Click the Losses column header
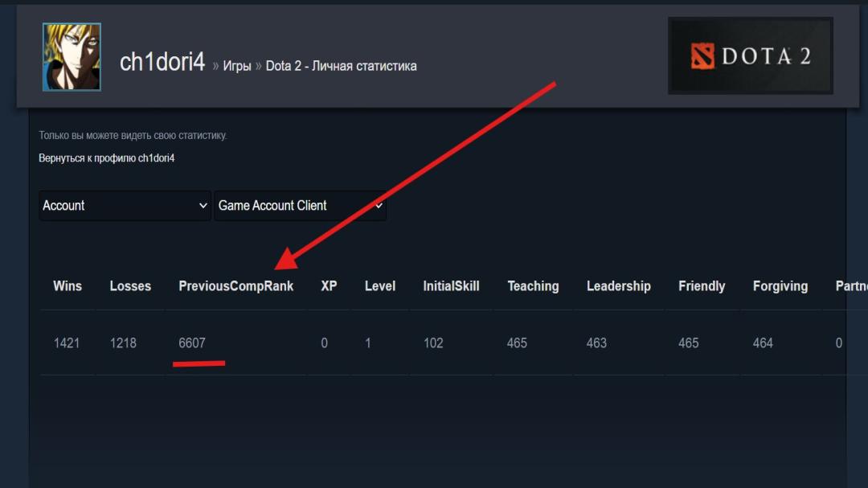Screen dimensions: 868x488 (x=130, y=286)
